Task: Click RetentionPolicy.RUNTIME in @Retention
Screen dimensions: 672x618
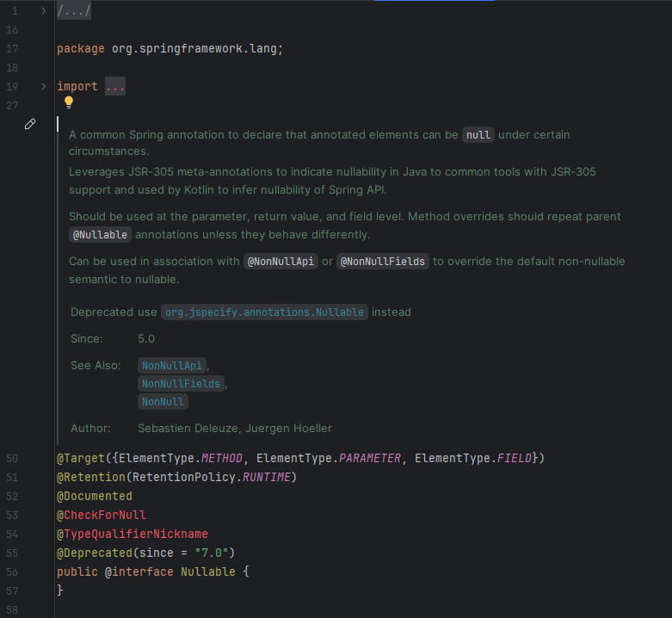Action: [207, 477]
